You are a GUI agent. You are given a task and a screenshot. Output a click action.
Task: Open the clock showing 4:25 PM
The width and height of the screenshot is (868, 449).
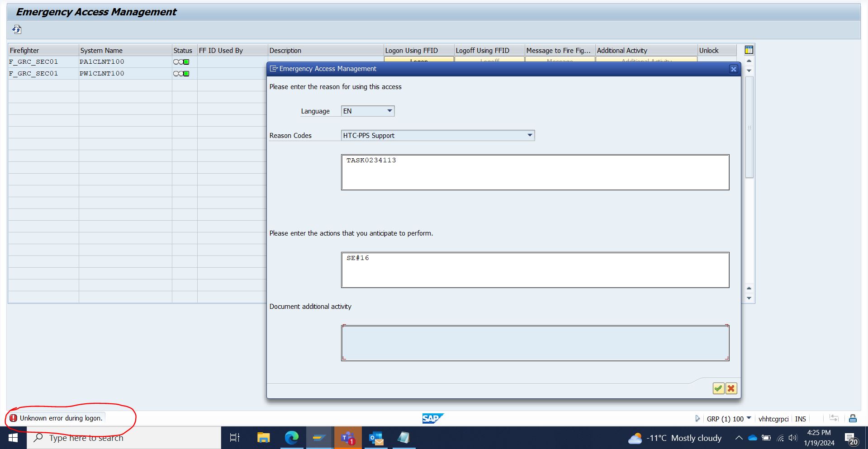819,438
